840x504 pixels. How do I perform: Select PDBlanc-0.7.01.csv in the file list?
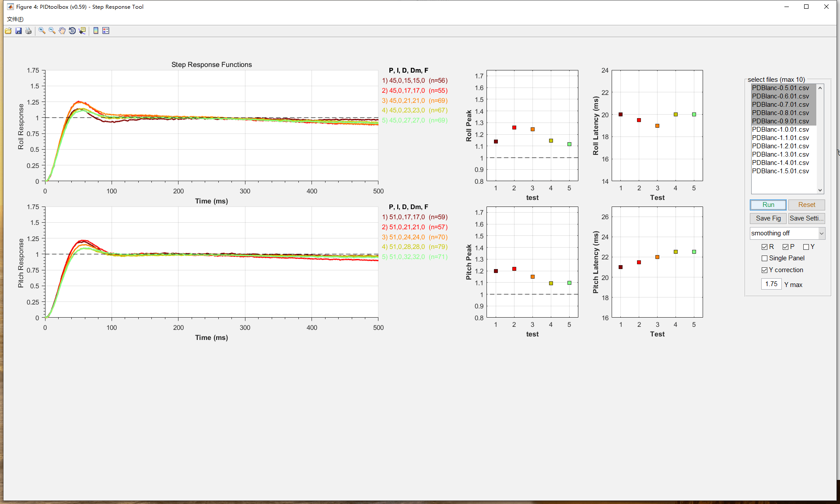point(784,105)
